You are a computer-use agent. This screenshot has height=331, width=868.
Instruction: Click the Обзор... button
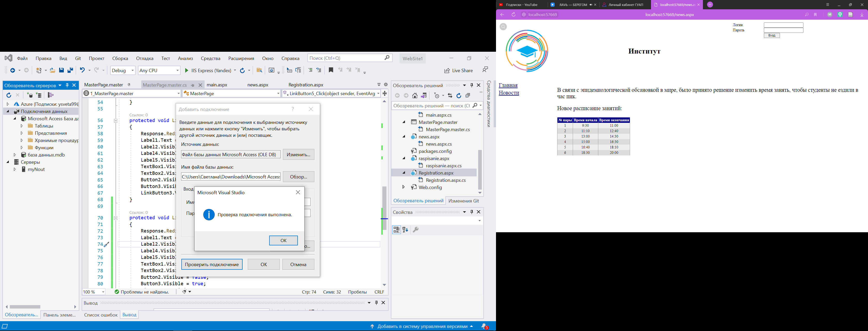(x=299, y=176)
